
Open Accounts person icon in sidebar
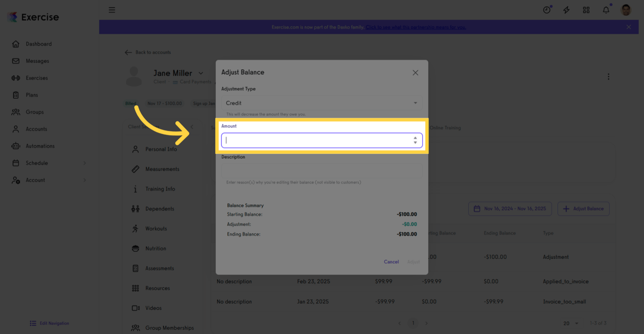(16, 129)
